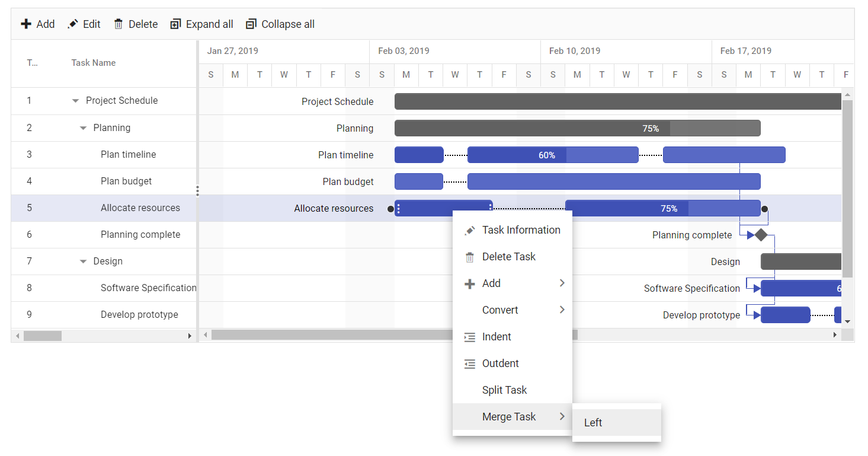Click the Collapse all icon
868x456 pixels.
pos(251,24)
